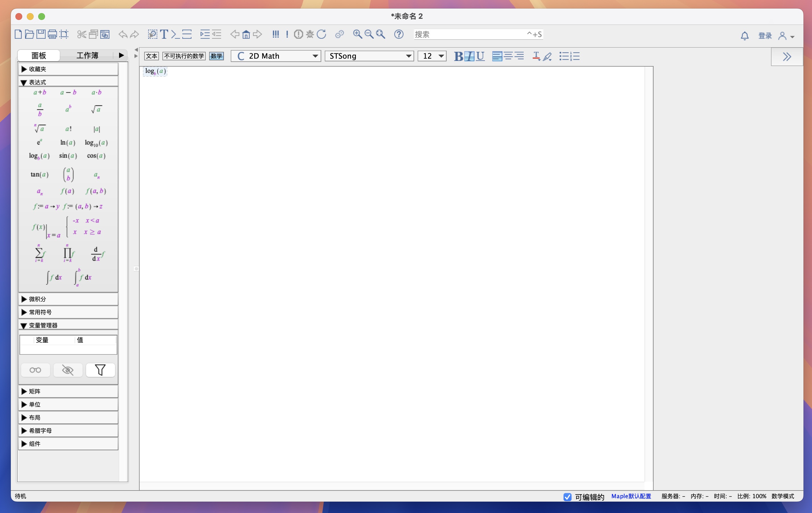The image size is (812, 513).
Task: Toggle underline formatting
Action: point(480,56)
